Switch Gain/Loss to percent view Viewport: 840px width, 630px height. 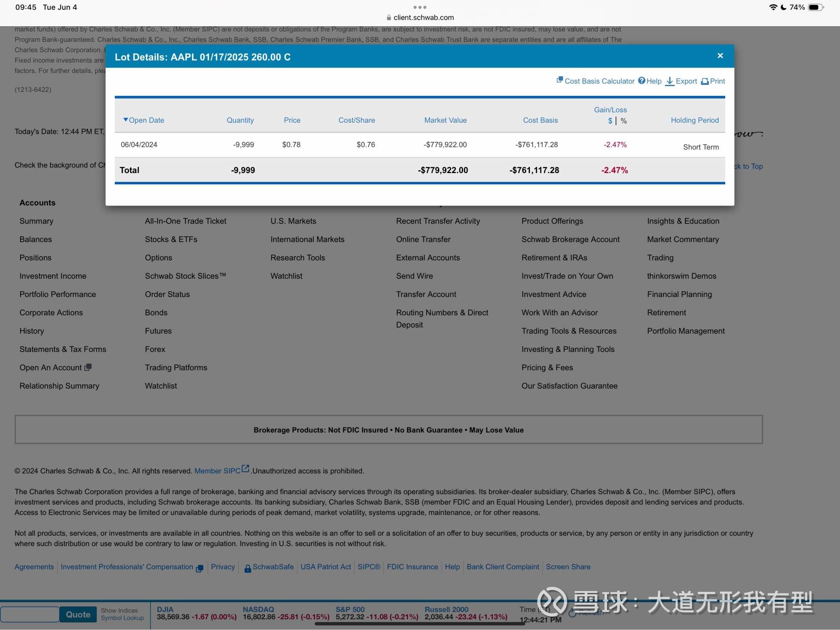point(623,121)
